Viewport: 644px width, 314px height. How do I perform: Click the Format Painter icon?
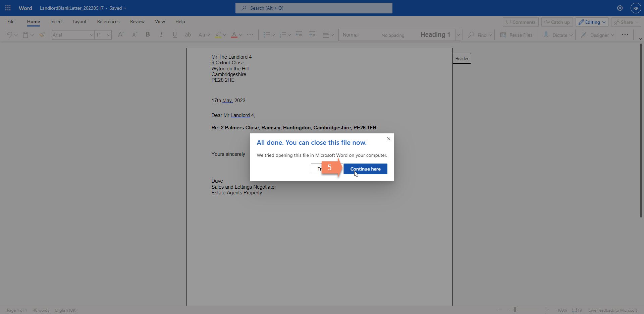pyautogui.click(x=42, y=35)
